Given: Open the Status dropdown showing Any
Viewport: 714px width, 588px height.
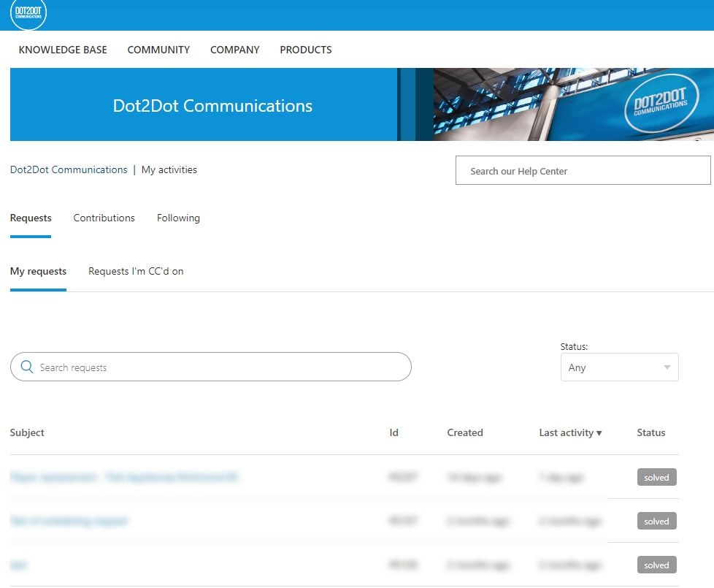Looking at the screenshot, I should click(x=619, y=367).
